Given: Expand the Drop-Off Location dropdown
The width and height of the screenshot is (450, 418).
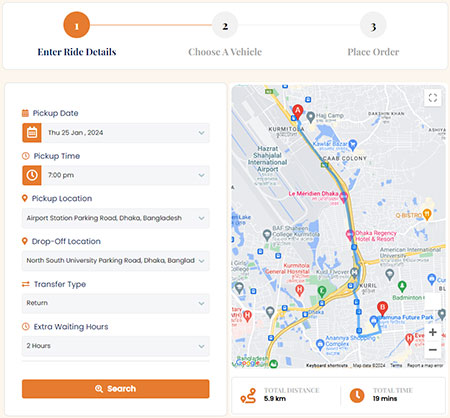Looking at the screenshot, I should coord(116,261).
